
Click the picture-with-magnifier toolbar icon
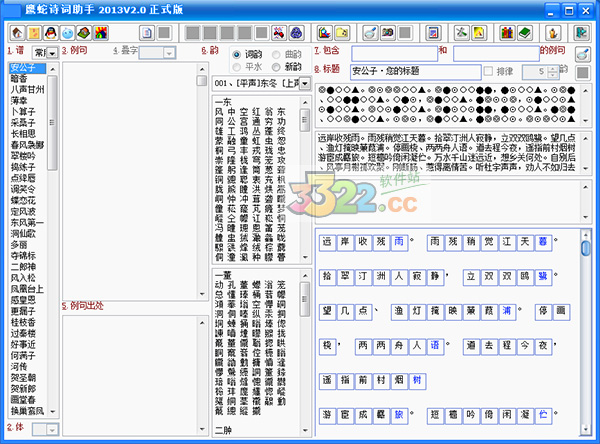(324, 33)
